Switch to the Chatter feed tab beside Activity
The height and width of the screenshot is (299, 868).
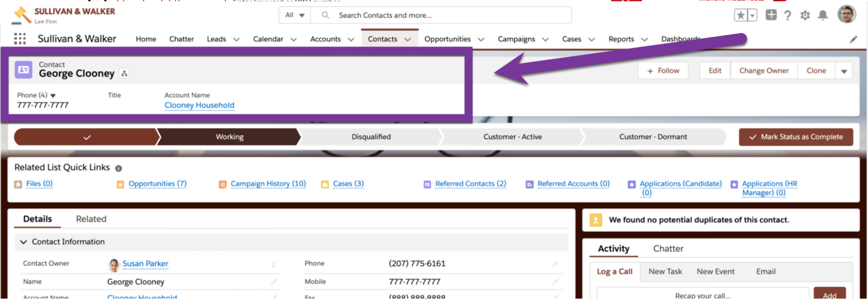(x=668, y=249)
